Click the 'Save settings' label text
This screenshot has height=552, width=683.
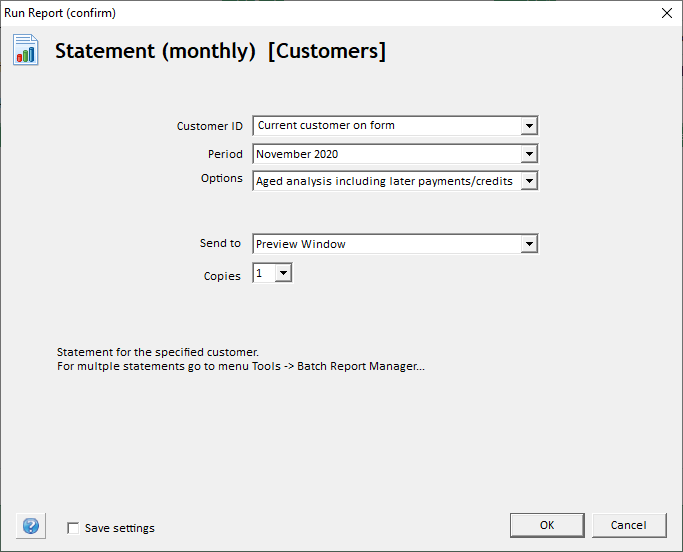[120, 528]
